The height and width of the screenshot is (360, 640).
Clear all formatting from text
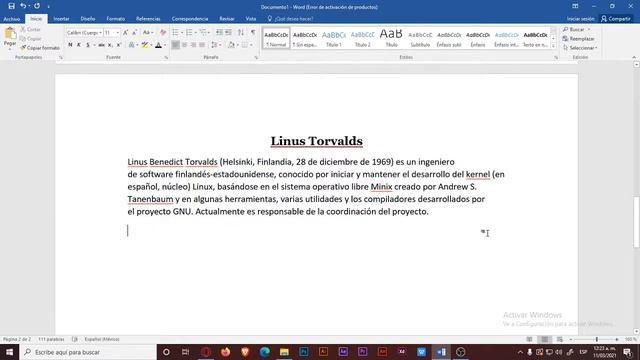coord(163,32)
